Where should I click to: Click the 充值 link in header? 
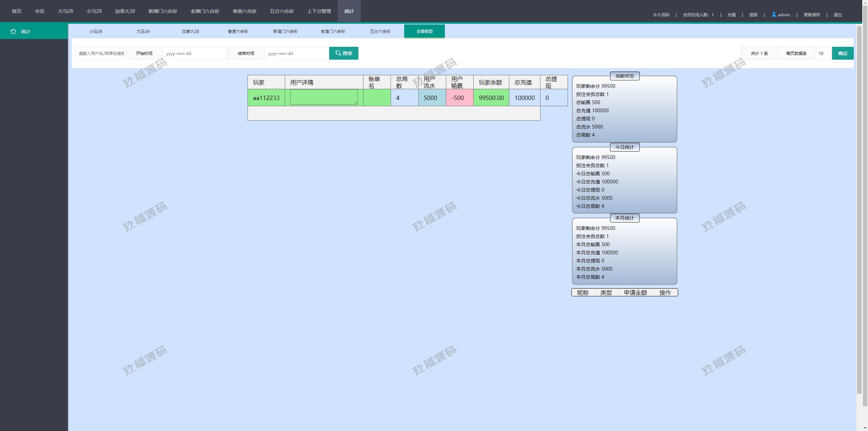click(731, 15)
